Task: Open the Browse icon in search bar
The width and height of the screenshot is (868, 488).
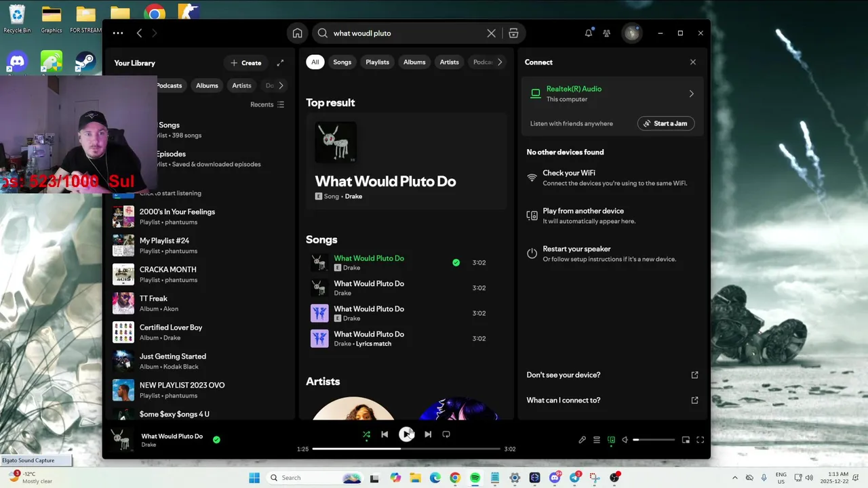Action: [513, 33]
